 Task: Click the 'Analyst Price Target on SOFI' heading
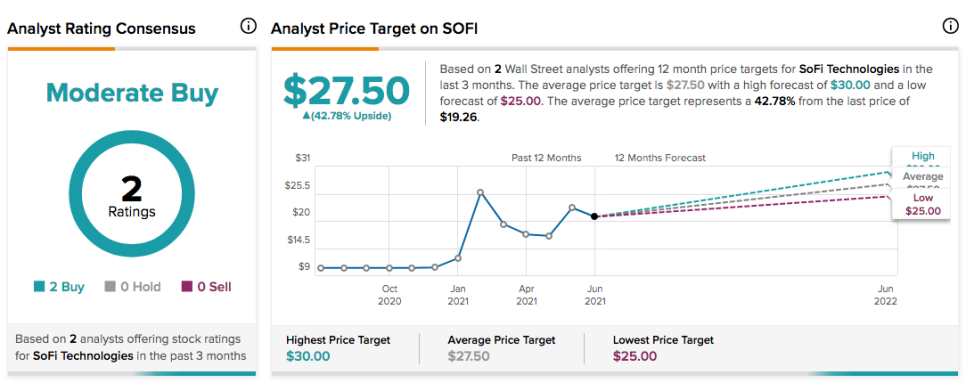coord(376,28)
